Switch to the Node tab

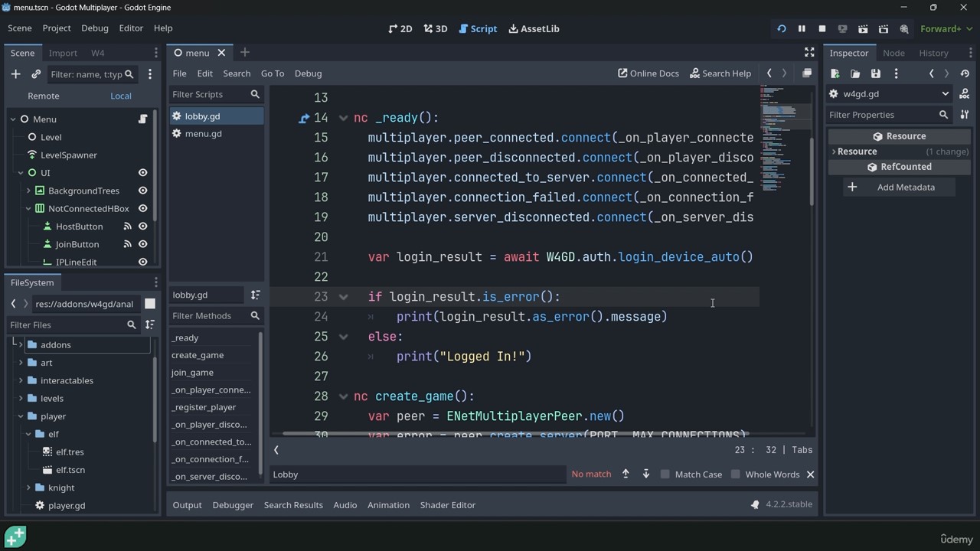coord(893,53)
